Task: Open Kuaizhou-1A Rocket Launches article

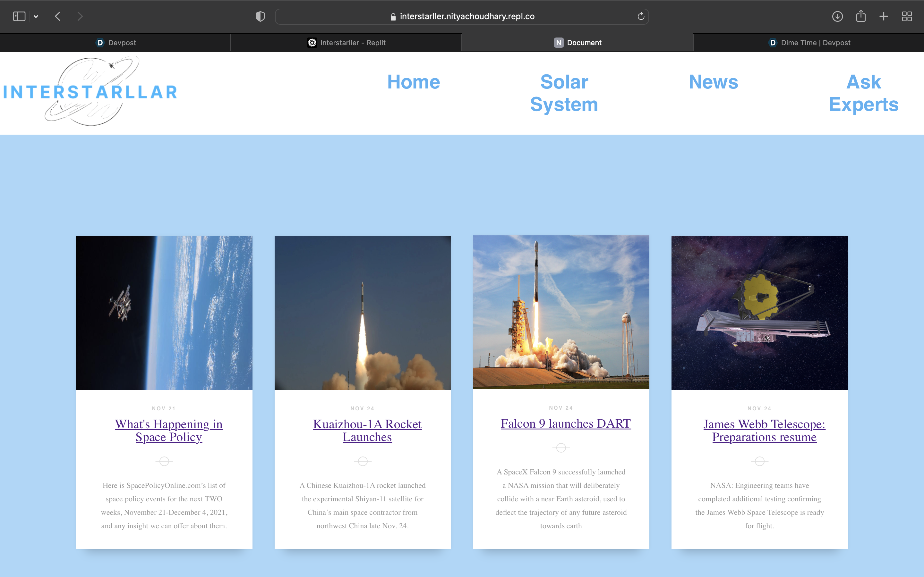Action: tap(367, 431)
